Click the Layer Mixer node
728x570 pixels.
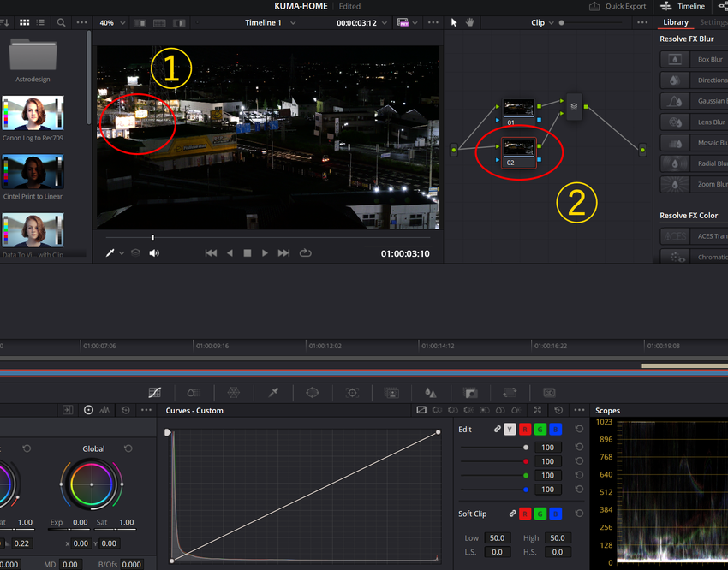(x=575, y=107)
